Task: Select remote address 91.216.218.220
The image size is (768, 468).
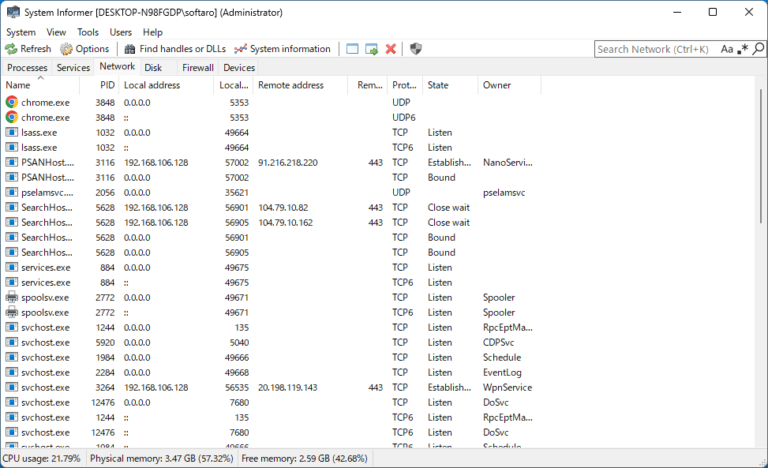Action: coord(288,162)
